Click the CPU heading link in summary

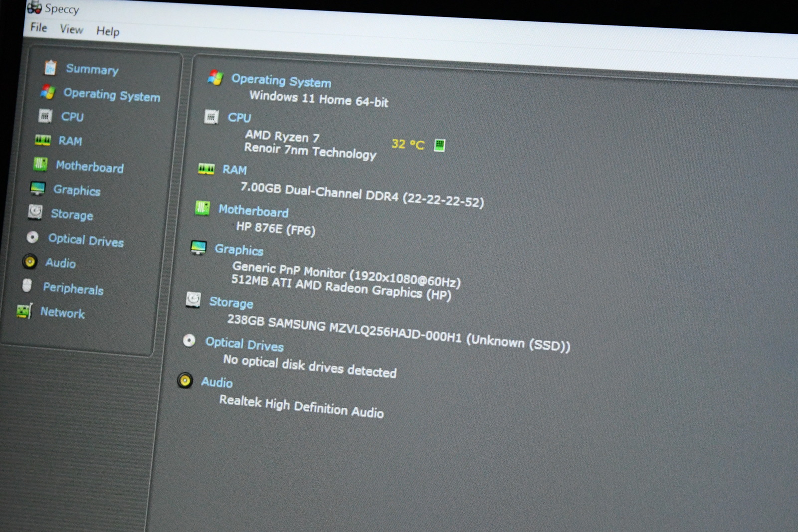(x=239, y=118)
